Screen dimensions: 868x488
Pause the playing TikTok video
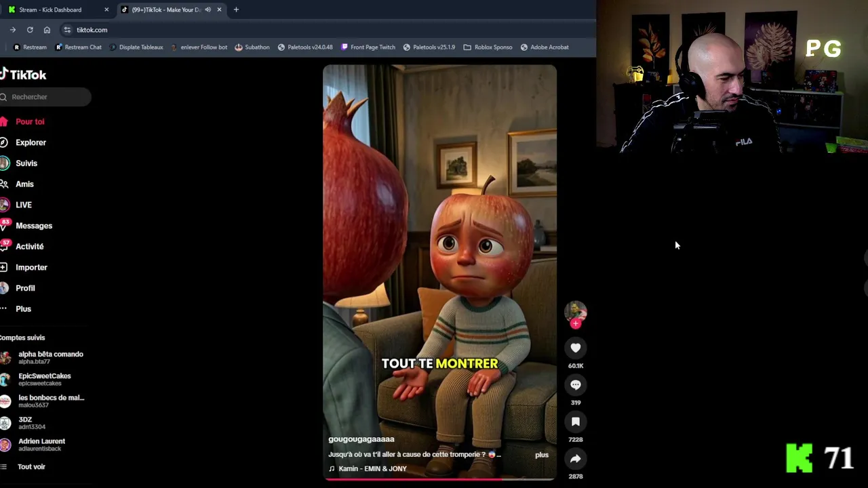pos(439,271)
